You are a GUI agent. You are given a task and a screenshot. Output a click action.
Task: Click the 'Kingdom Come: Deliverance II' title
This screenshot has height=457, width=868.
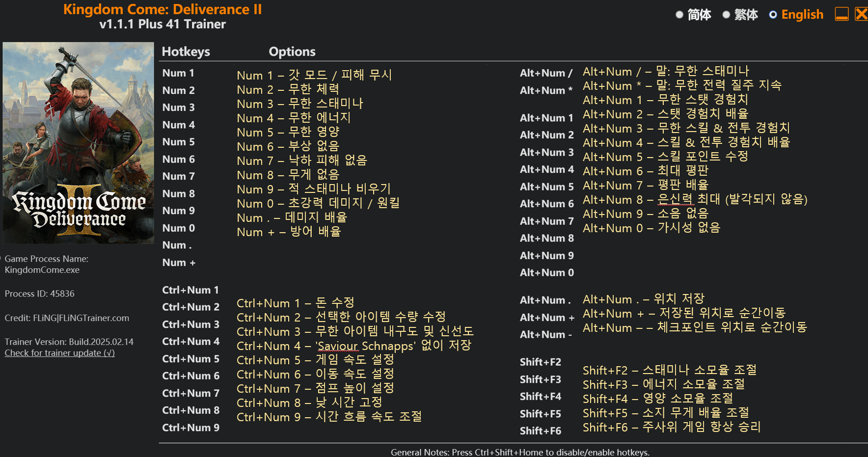click(163, 9)
